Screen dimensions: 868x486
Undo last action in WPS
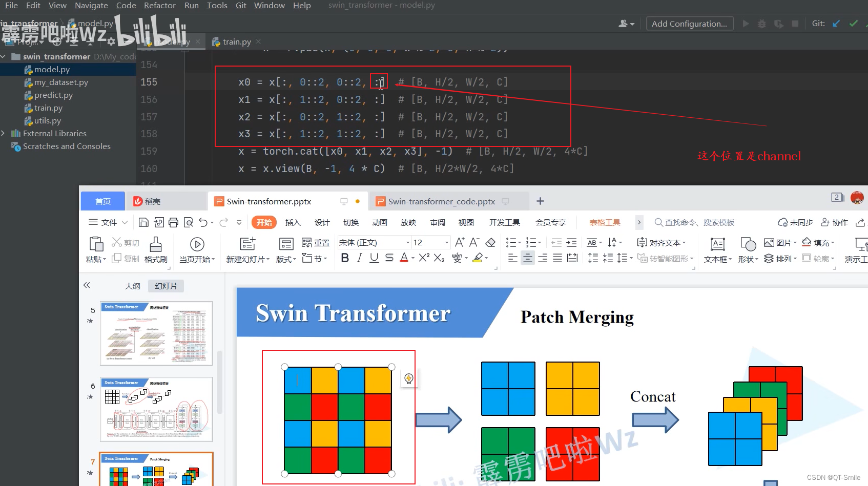point(203,222)
